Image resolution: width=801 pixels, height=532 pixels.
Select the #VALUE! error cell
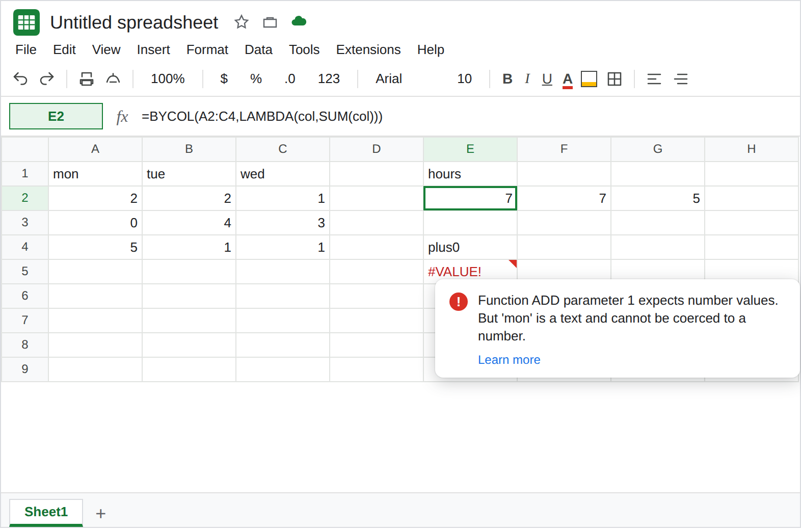tap(470, 272)
